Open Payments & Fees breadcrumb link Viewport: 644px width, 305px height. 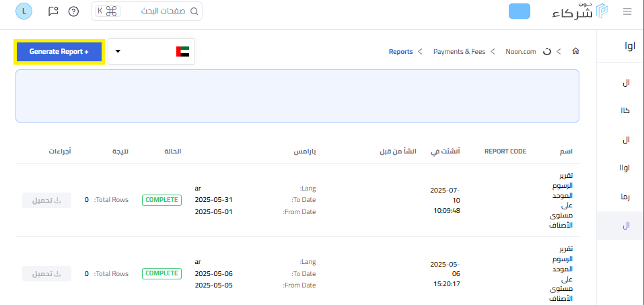[x=459, y=52]
